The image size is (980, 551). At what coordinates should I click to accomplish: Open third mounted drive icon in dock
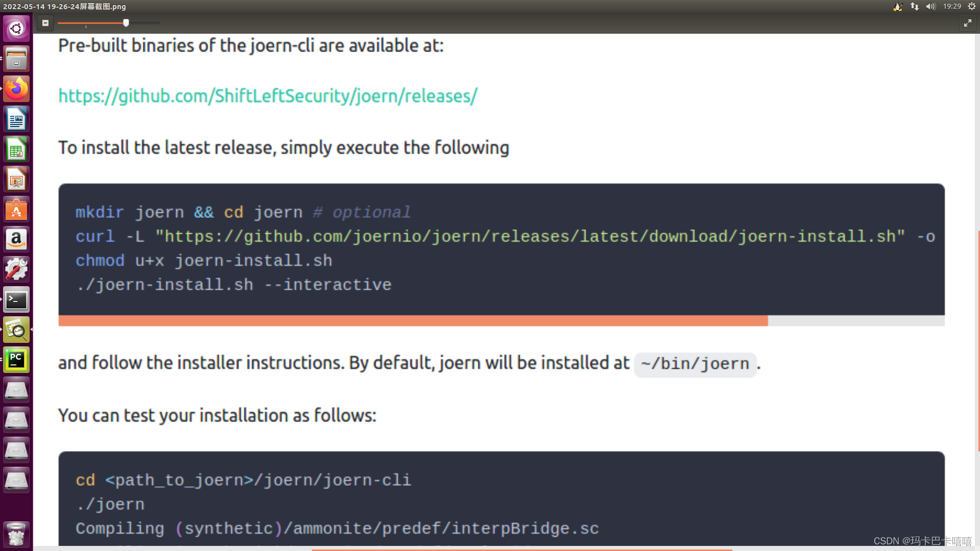point(16,450)
